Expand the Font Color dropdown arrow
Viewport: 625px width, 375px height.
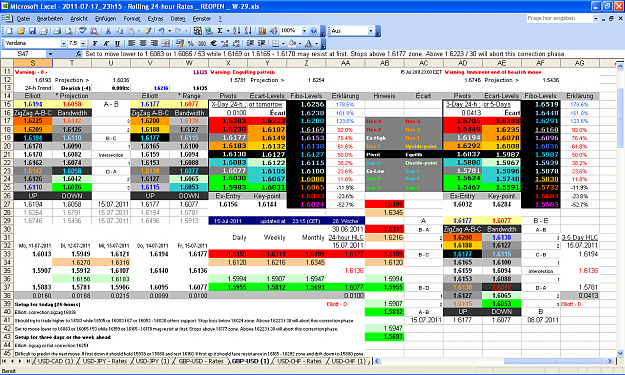tap(316, 43)
